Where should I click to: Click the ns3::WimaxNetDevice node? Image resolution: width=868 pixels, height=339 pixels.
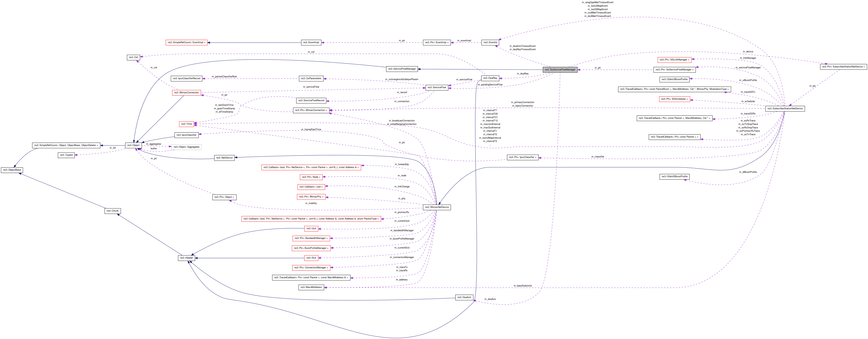pos(437,207)
